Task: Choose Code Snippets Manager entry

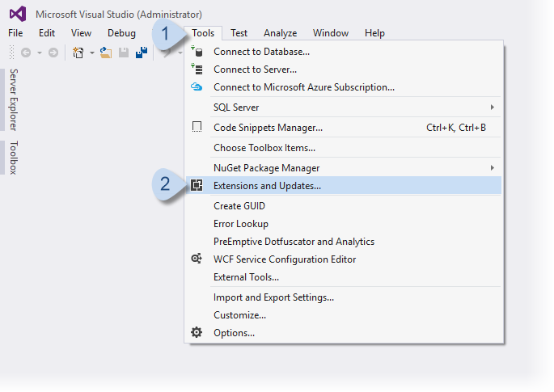Action: 268,127
